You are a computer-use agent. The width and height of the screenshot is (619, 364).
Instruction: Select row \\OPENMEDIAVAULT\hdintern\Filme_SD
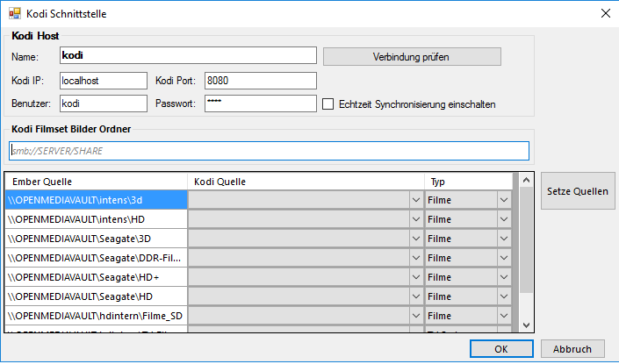pos(96,316)
